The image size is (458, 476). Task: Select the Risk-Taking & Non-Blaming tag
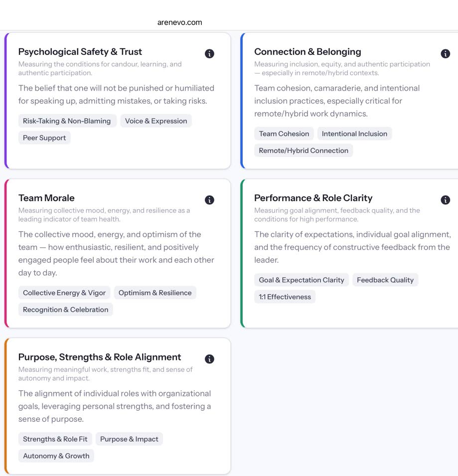[x=67, y=121]
